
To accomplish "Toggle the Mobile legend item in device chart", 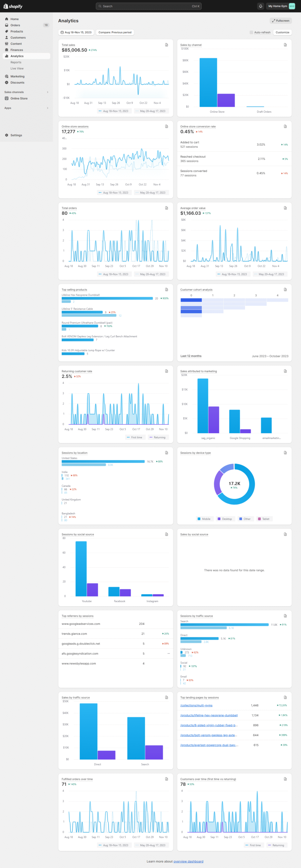I will [x=204, y=519].
